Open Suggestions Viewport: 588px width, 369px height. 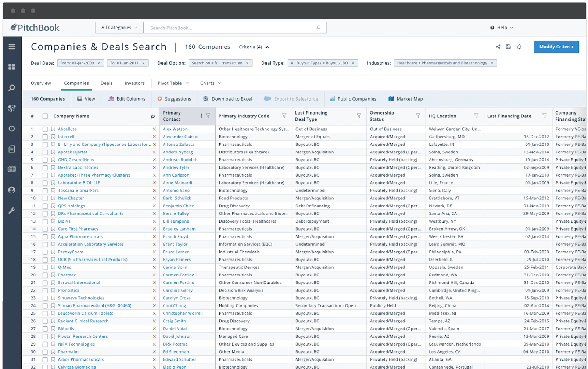pyautogui.click(x=174, y=99)
